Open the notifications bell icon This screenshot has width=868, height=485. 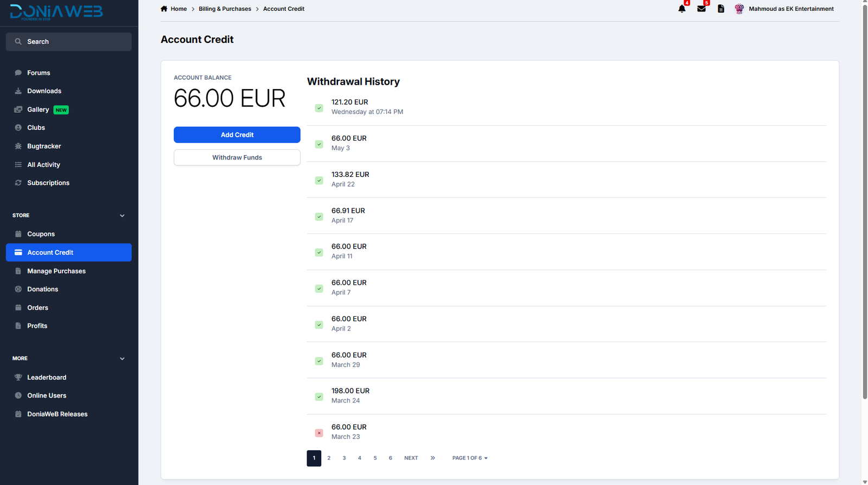[682, 9]
